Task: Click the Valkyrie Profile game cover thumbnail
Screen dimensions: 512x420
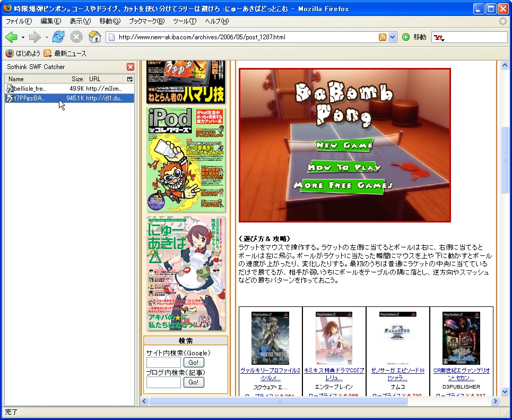Action: [x=271, y=338]
